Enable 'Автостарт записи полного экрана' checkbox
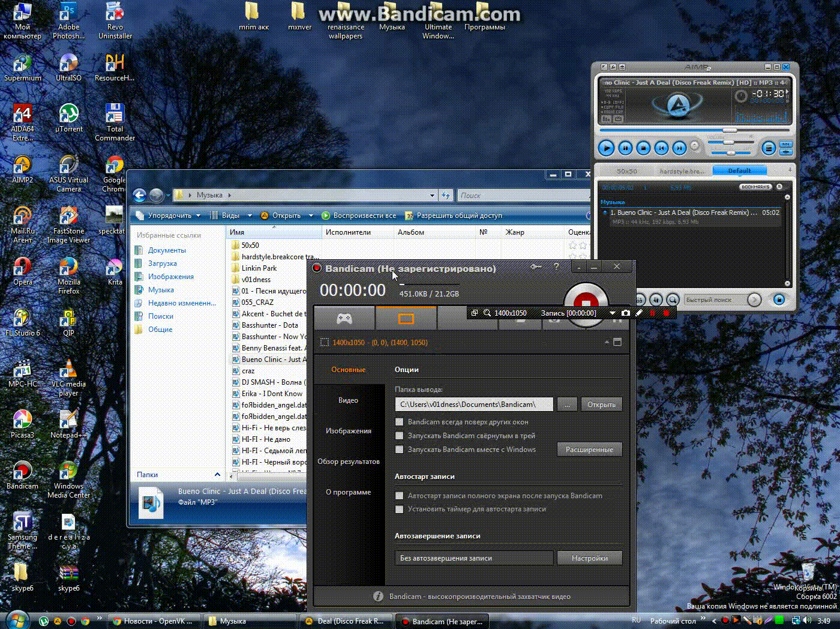 (399, 496)
